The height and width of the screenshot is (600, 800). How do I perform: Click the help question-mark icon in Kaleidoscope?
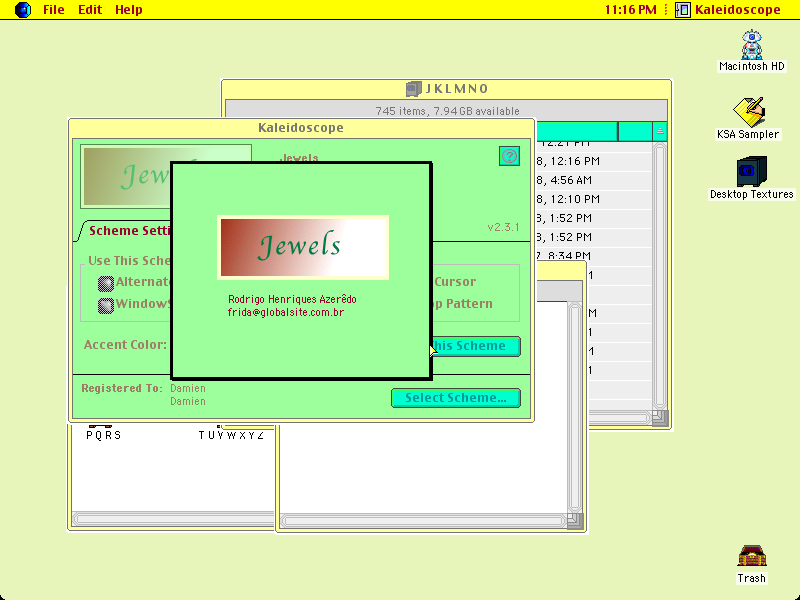509,156
